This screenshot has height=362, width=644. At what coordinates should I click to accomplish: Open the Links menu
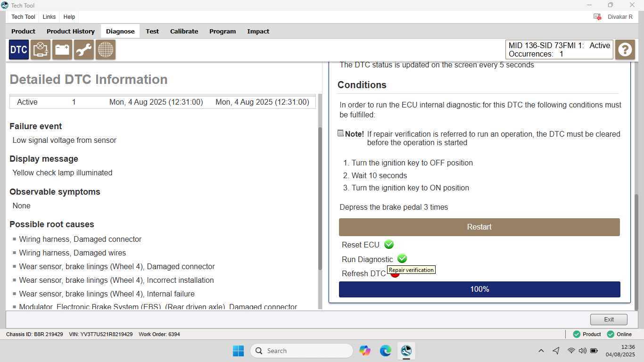(x=49, y=16)
